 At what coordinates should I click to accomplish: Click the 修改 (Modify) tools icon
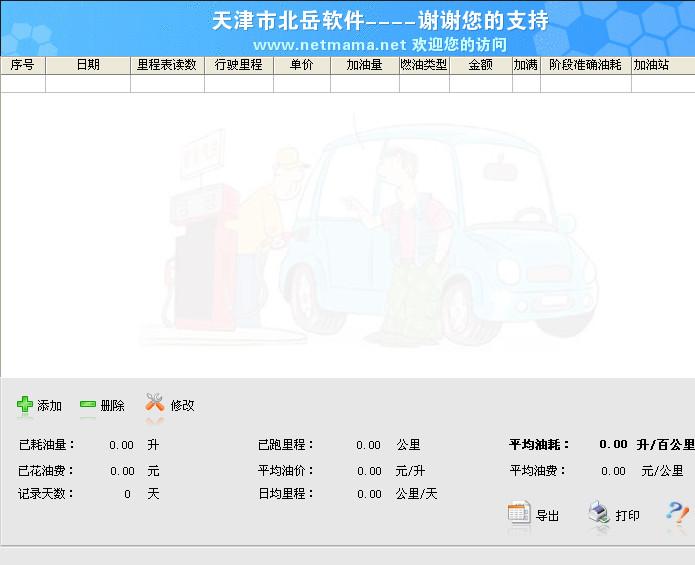[154, 403]
